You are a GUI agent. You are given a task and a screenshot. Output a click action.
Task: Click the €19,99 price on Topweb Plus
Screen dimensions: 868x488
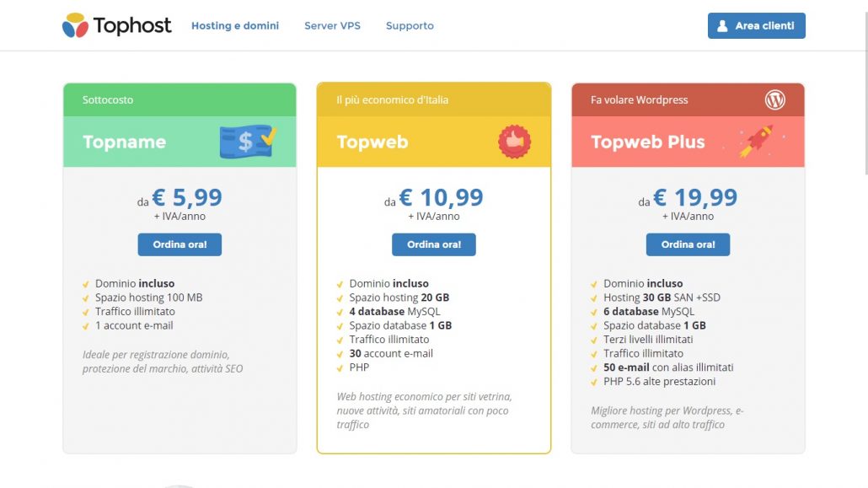pyautogui.click(x=695, y=198)
